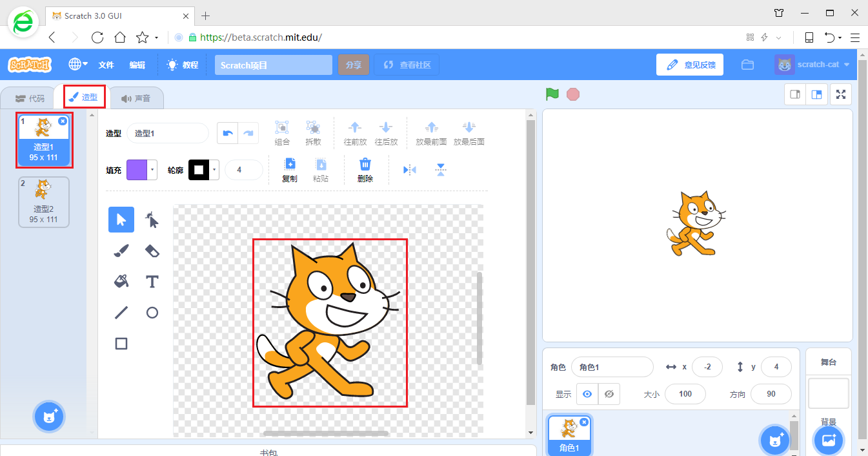Edit the costume name field
This screenshot has width=868, height=456.
pyautogui.click(x=168, y=133)
